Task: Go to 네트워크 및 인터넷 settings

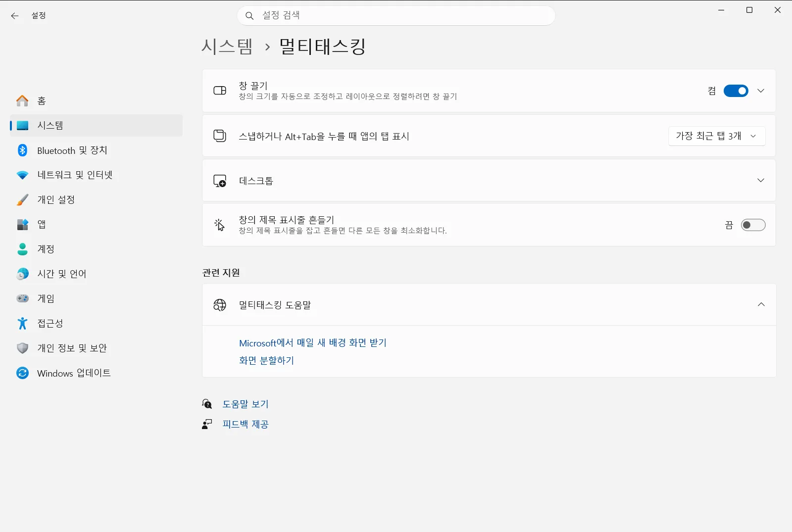Action: pyautogui.click(x=96, y=175)
